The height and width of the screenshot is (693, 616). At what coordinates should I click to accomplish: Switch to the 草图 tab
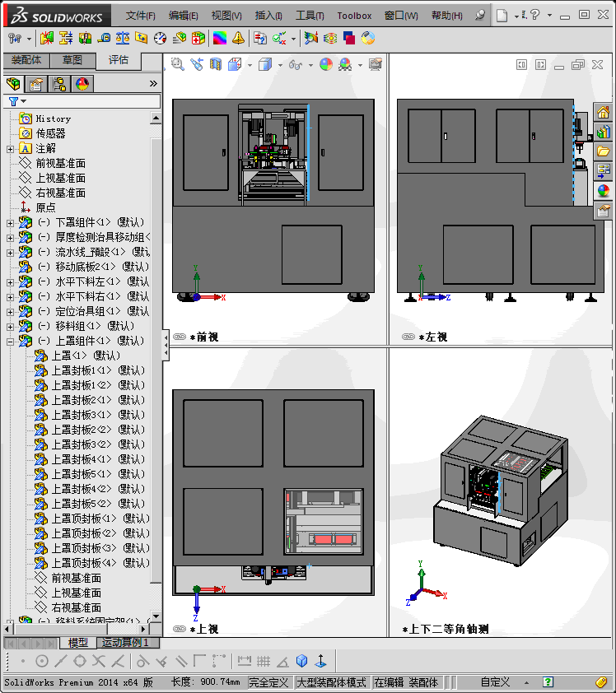72,60
